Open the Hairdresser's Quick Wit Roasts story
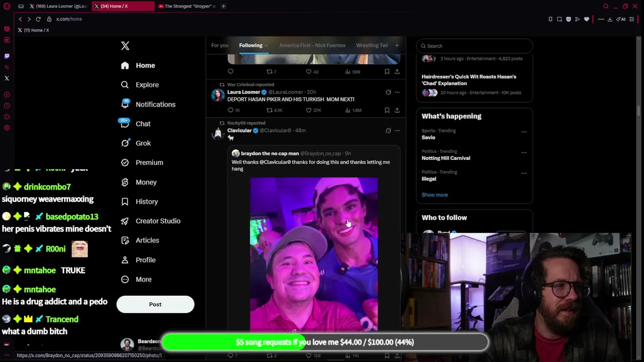This screenshot has height=362, width=644. tap(469, 80)
